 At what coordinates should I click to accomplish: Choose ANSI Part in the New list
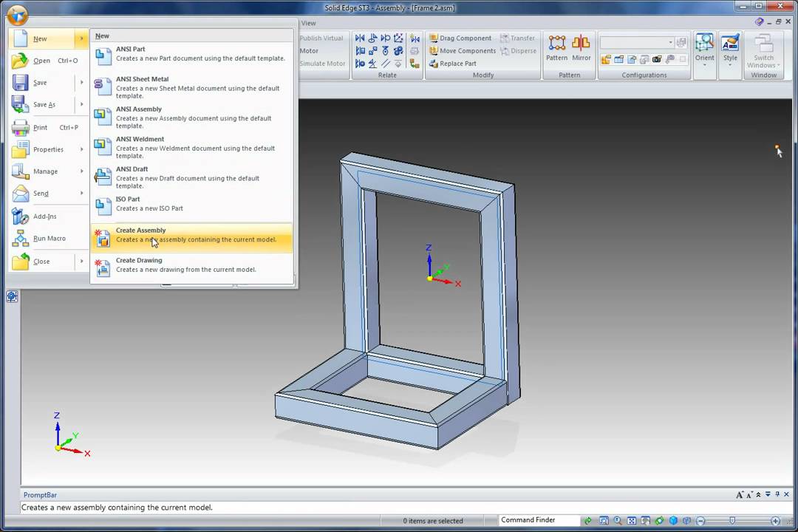pos(191,54)
